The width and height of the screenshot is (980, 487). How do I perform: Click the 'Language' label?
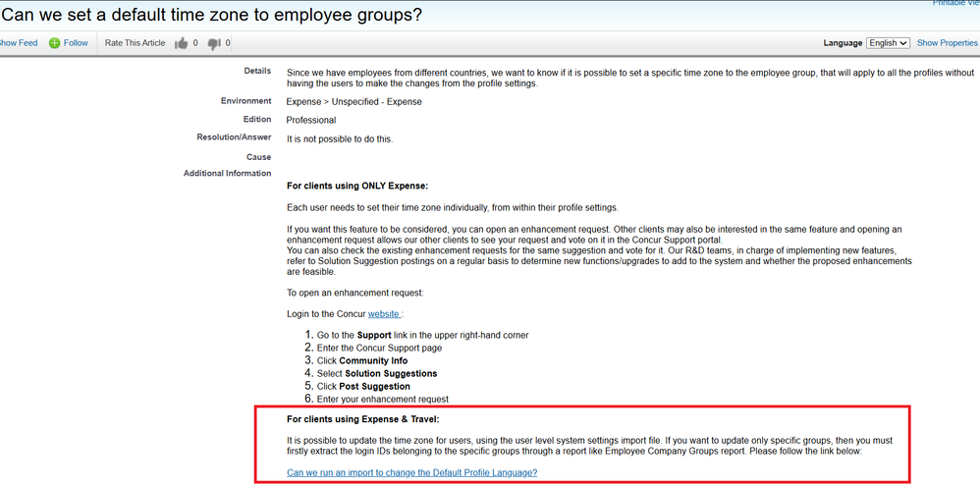(843, 43)
